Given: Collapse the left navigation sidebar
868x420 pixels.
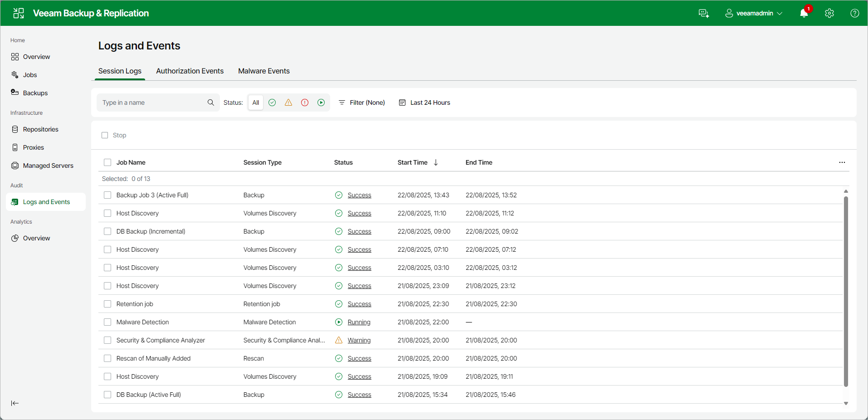Looking at the screenshot, I should click(15, 403).
